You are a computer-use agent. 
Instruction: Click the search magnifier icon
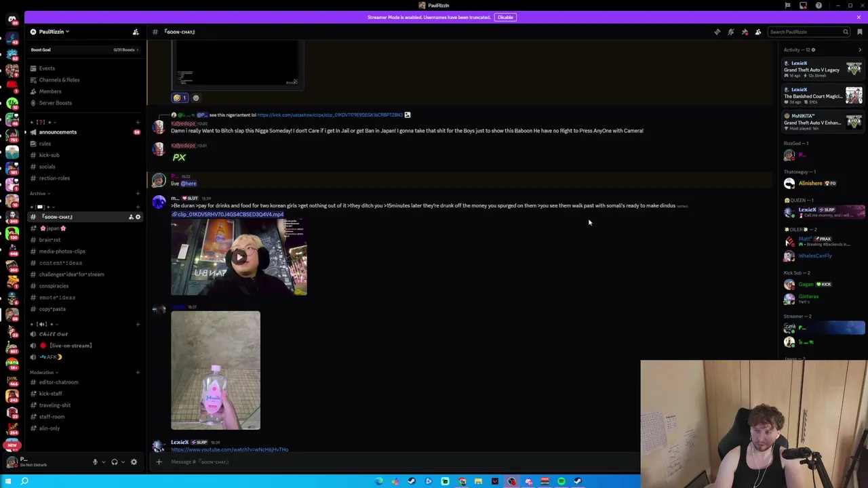(x=846, y=32)
